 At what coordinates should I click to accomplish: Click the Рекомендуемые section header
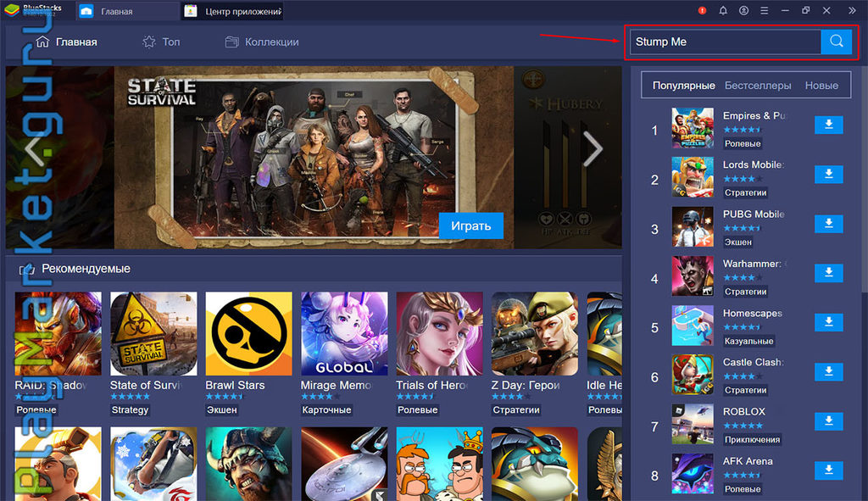pos(86,269)
